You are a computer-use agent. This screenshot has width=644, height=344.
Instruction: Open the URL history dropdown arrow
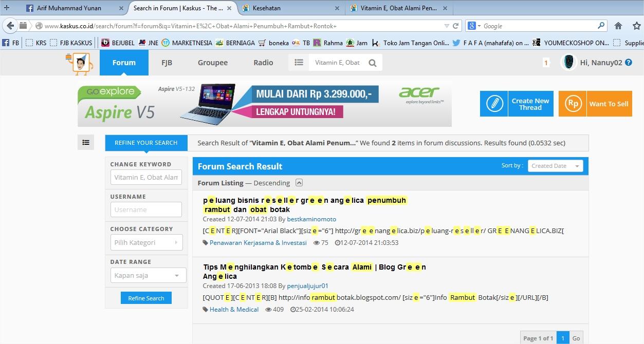pyautogui.click(x=446, y=26)
